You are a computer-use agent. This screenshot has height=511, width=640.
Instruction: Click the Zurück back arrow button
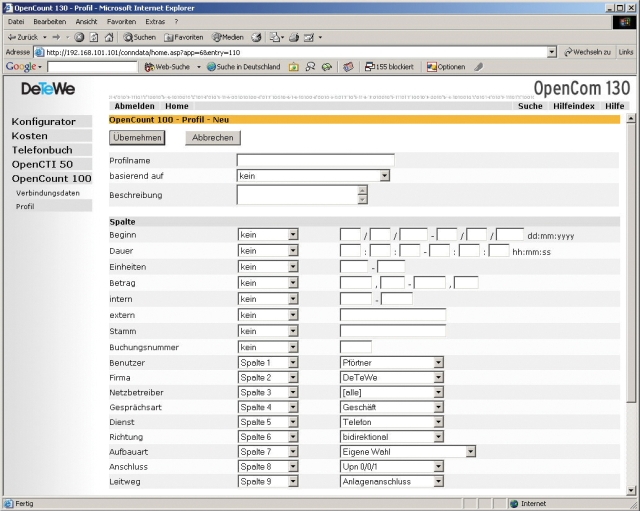[23, 37]
